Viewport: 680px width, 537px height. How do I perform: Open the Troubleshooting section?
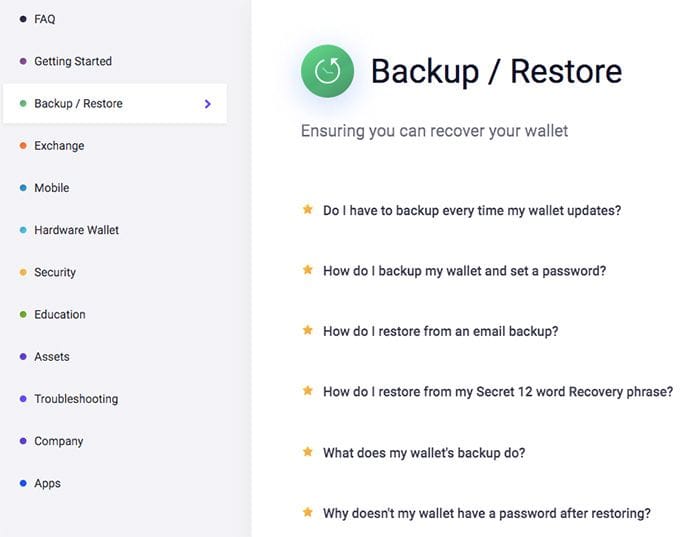tap(76, 399)
